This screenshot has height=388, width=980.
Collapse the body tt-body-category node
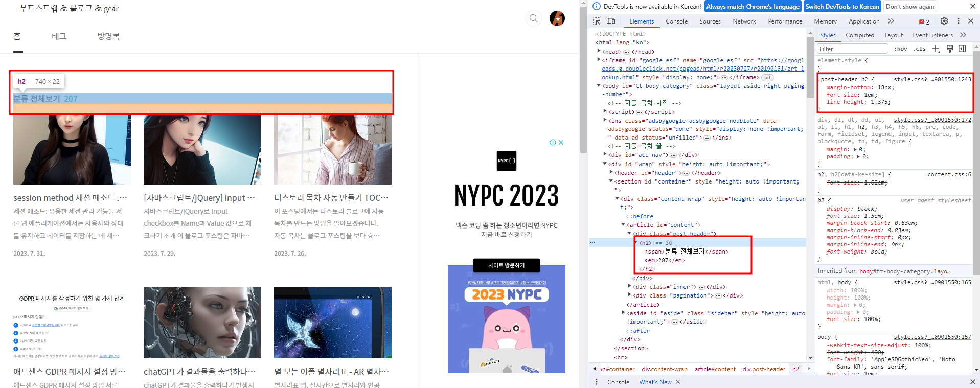[599, 86]
